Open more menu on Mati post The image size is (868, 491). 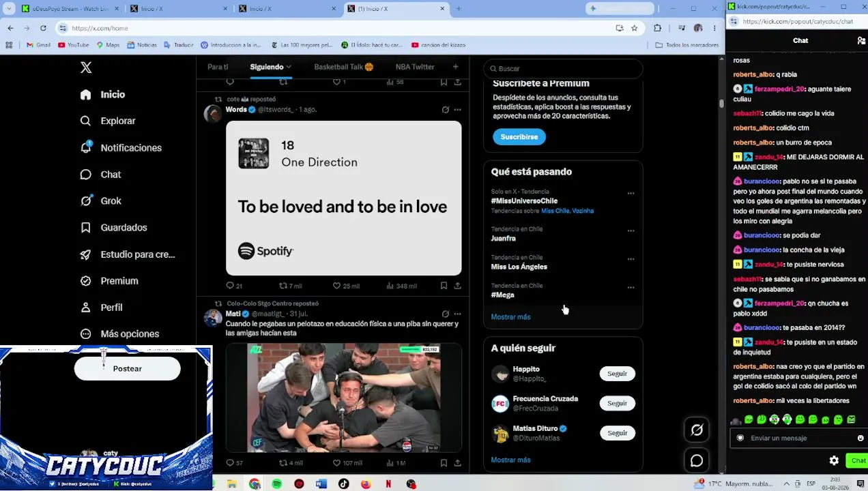[457, 314]
